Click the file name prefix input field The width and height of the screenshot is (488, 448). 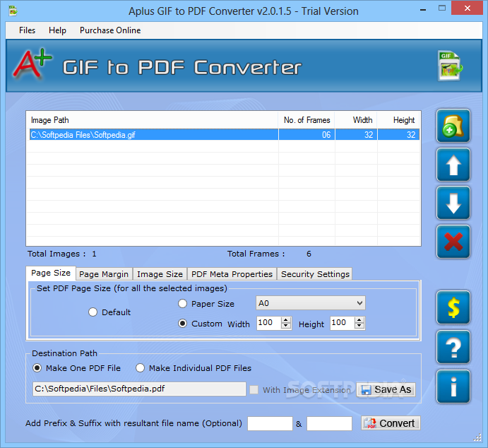pyautogui.click(x=270, y=423)
